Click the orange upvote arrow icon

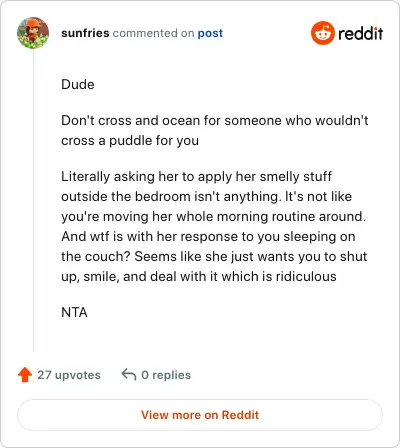point(25,375)
